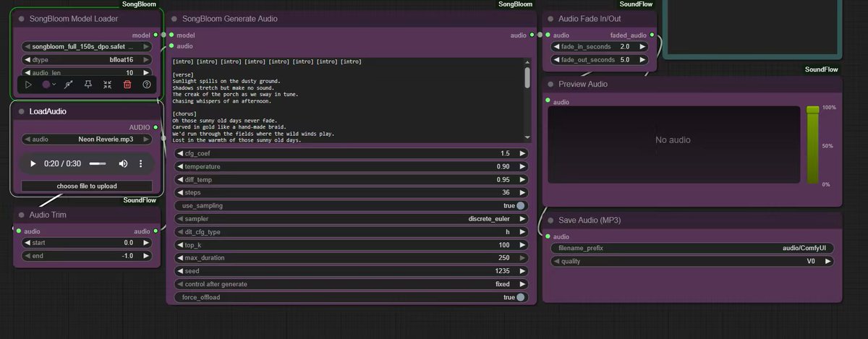Click the bypass node icon in the selection toolbox
Image resolution: width=868 pixels, height=339 pixels.
69,85
